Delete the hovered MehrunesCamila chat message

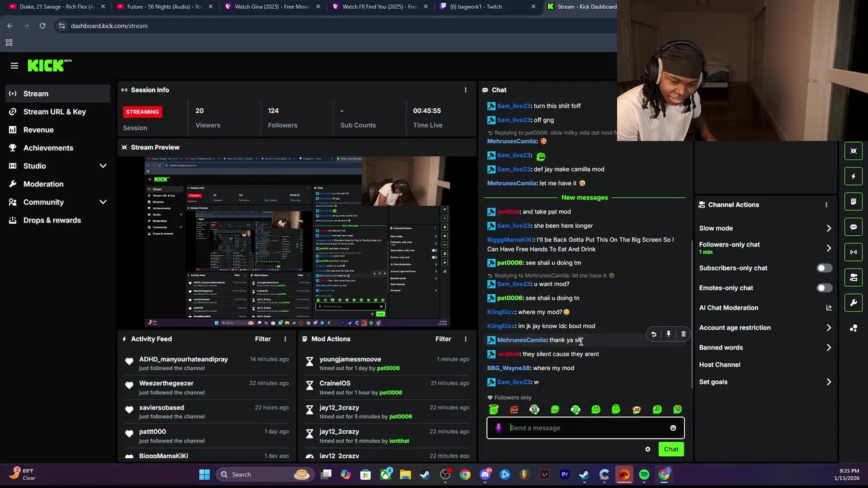coord(683,334)
